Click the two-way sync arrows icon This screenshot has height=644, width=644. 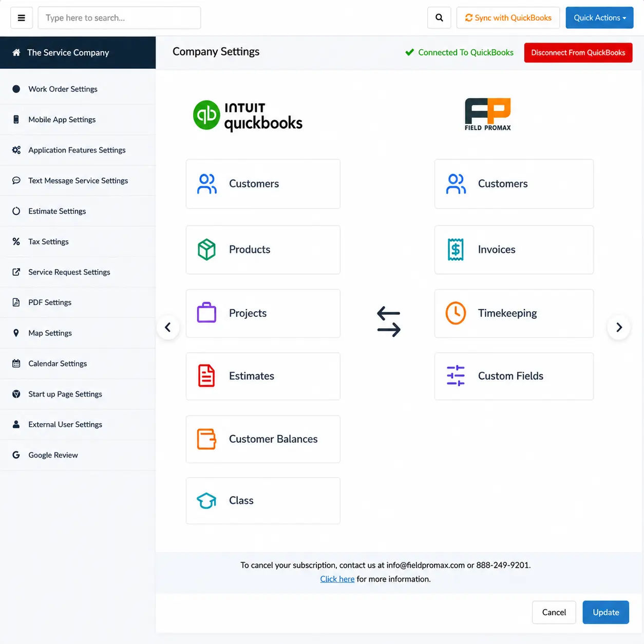[x=389, y=322]
